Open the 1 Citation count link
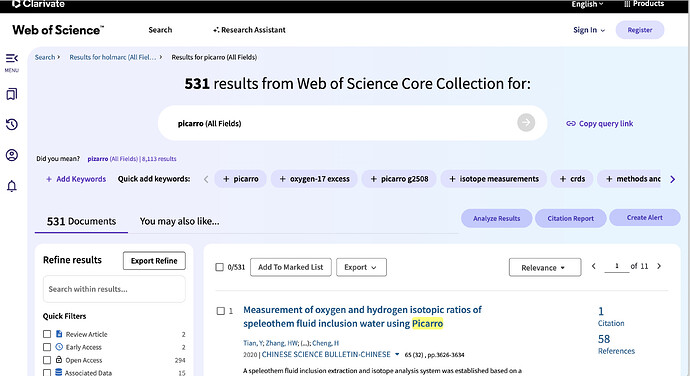 pos(611,317)
